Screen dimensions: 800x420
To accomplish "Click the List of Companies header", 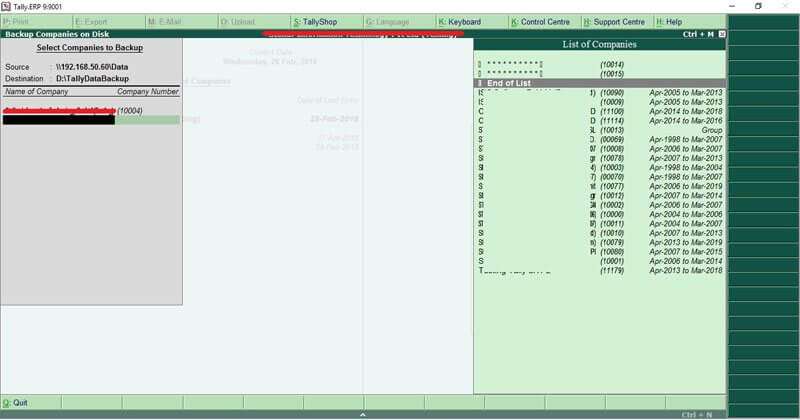I will click(x=599, y=44).
